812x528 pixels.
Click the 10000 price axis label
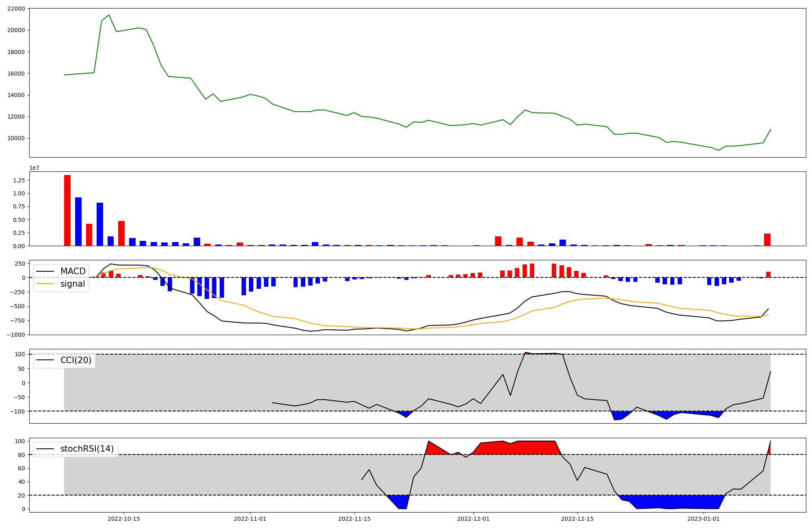(x=16, y=138)
